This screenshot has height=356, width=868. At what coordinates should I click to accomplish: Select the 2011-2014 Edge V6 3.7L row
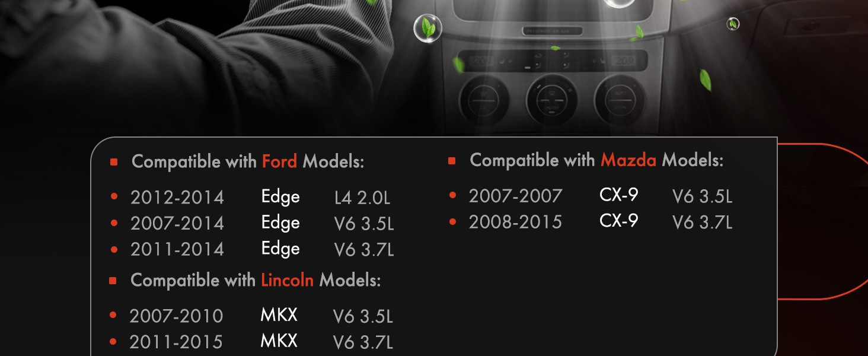[251, 250]
